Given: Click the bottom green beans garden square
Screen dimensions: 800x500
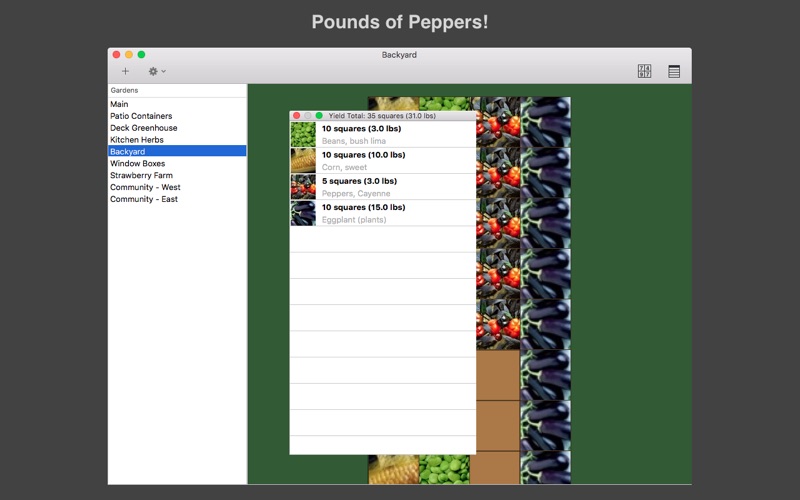Looking at the screenshot, I should click(x=444, y=469).
